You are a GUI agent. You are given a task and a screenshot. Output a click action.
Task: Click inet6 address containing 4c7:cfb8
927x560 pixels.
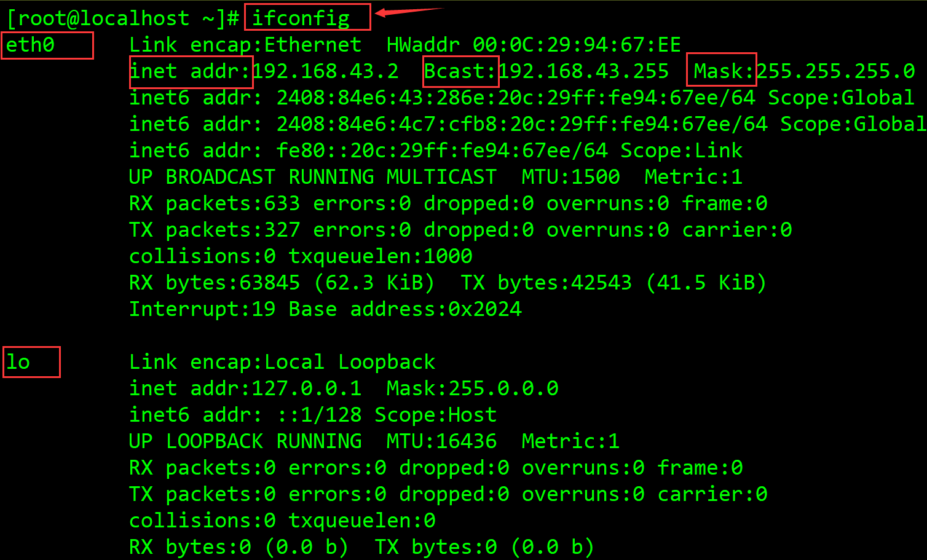522,124
